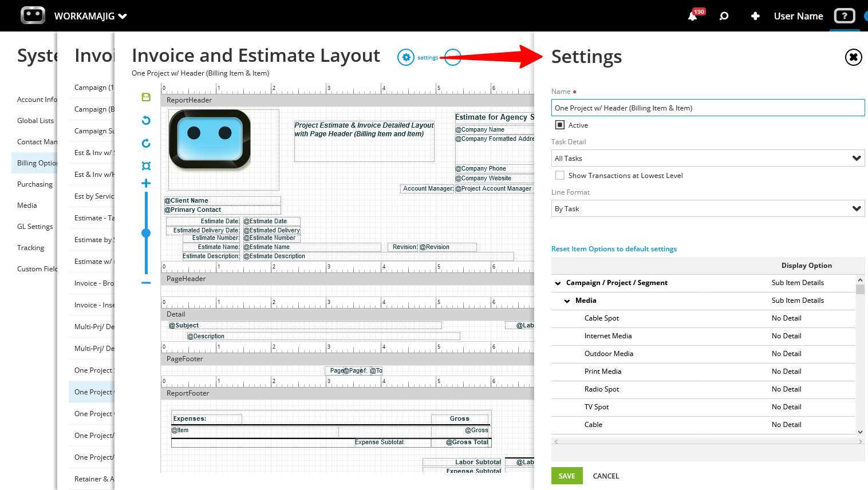This screenshot has height=490, width=868.
Task: Select the @Client Name field in layout
Action: pos(222,200)
